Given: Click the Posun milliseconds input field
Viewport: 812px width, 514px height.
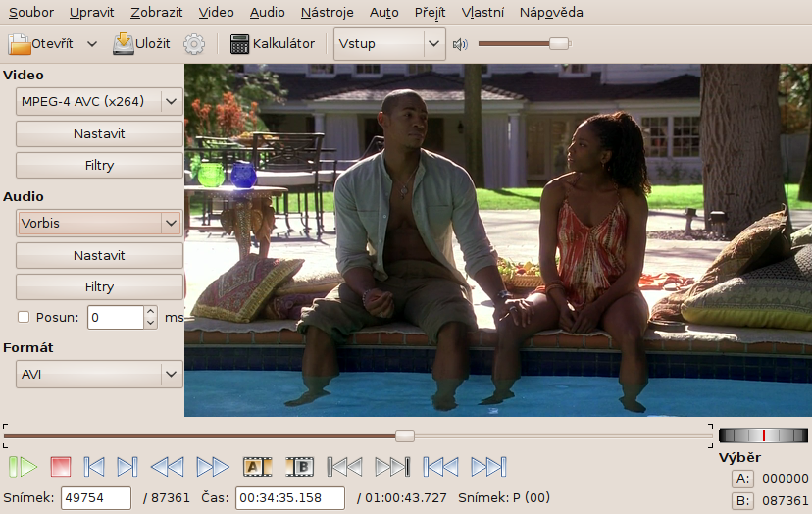Looking at the screenshot, I should [116, 317].
